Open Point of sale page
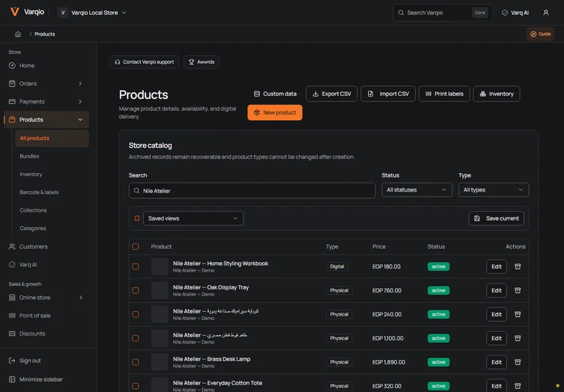564x392 pixels. (x=46, y=316)
